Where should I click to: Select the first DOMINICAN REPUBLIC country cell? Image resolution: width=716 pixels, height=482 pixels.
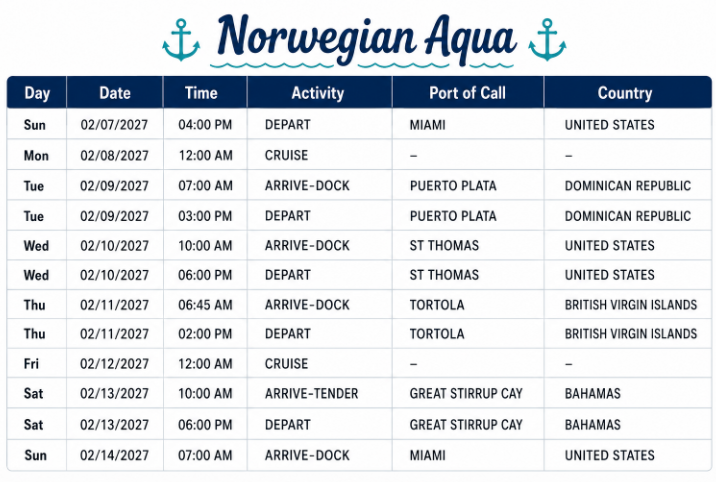click(x=627, y=186)
